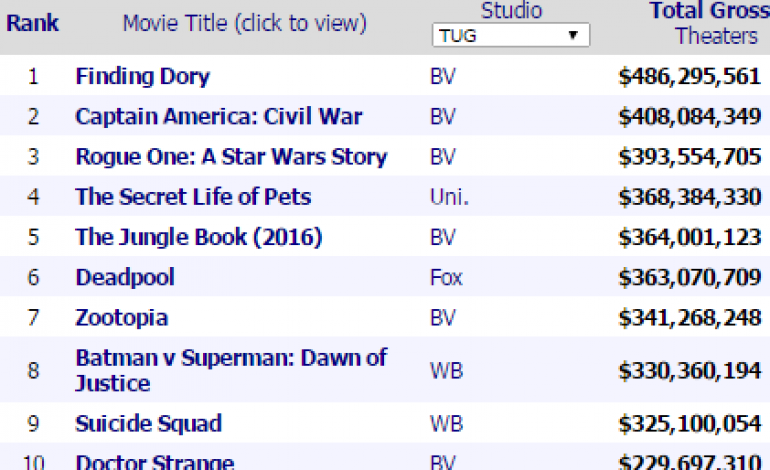Open The Secret Life of Pets

click(193, 197)
